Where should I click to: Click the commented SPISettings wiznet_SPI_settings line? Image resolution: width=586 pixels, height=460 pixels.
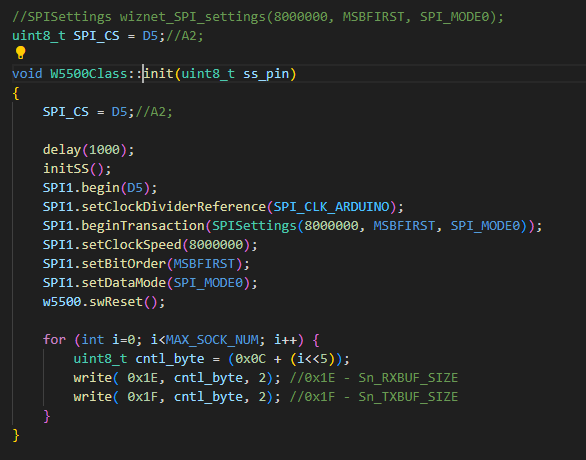pyautogui.click(x=258, y=17)
